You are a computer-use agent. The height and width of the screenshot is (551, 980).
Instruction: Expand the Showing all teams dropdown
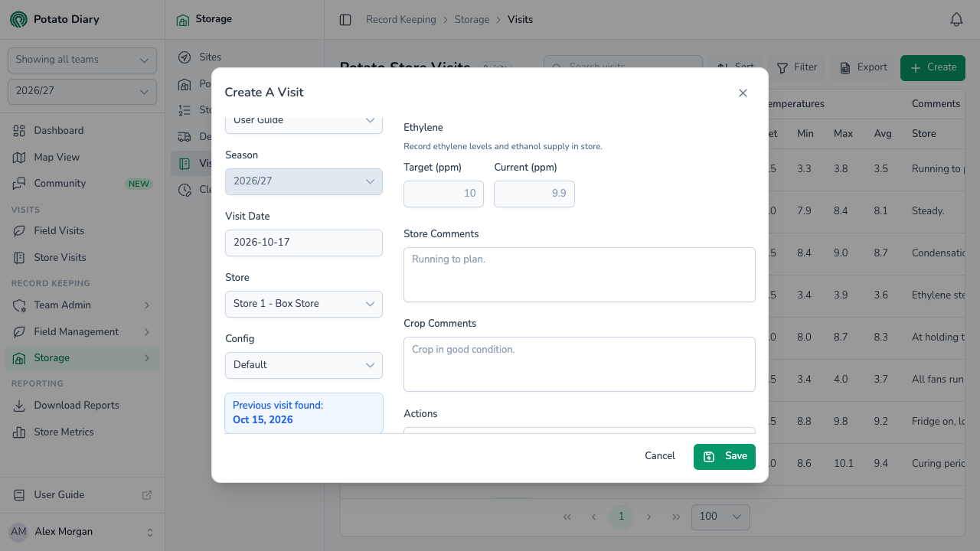82,60
